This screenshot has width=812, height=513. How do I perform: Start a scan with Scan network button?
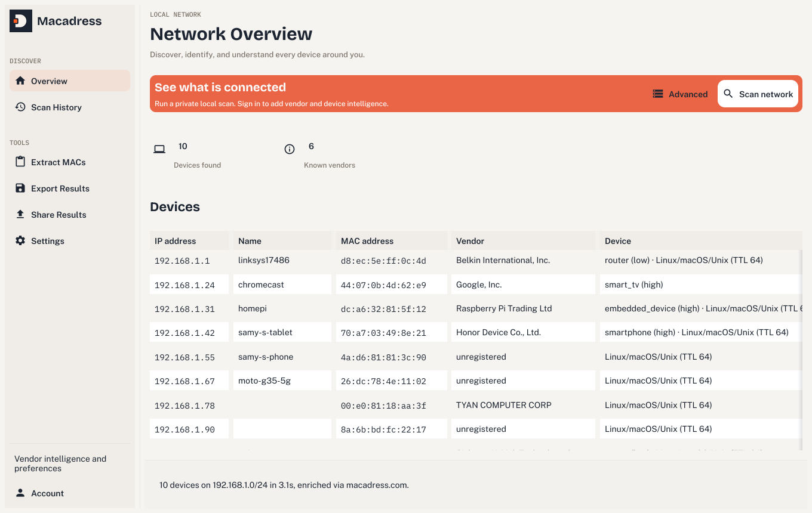[x=758, y=94]
